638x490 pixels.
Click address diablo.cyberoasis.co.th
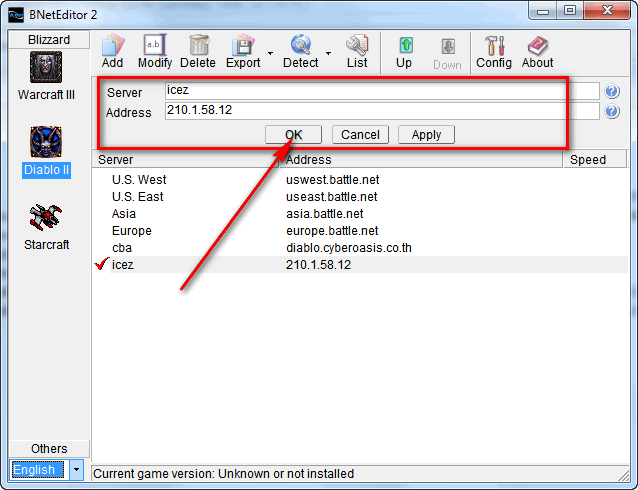[x=349, y=248]
